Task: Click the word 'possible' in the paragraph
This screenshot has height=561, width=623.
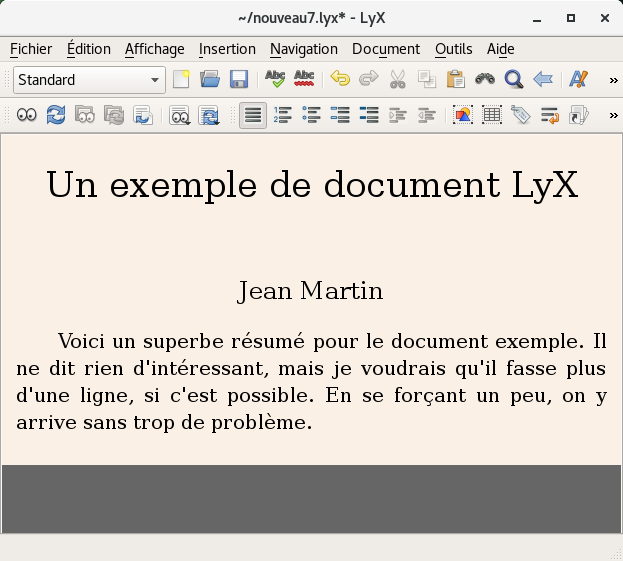Action: 270,396
